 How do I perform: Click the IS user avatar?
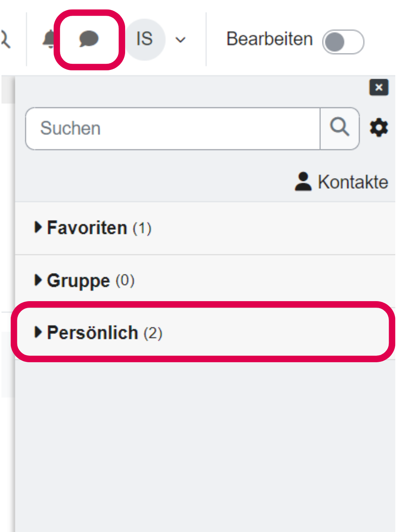click(x=145, y=39)
